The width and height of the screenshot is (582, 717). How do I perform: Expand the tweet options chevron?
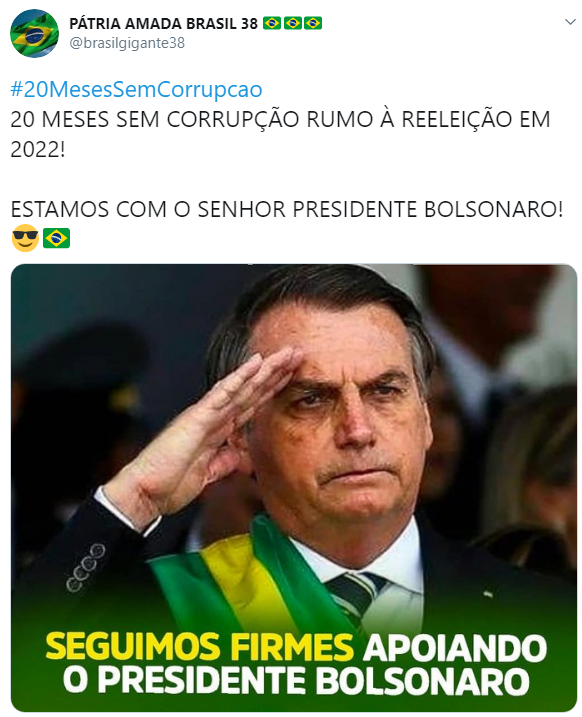pyautogui.click(x=570, y=22)
